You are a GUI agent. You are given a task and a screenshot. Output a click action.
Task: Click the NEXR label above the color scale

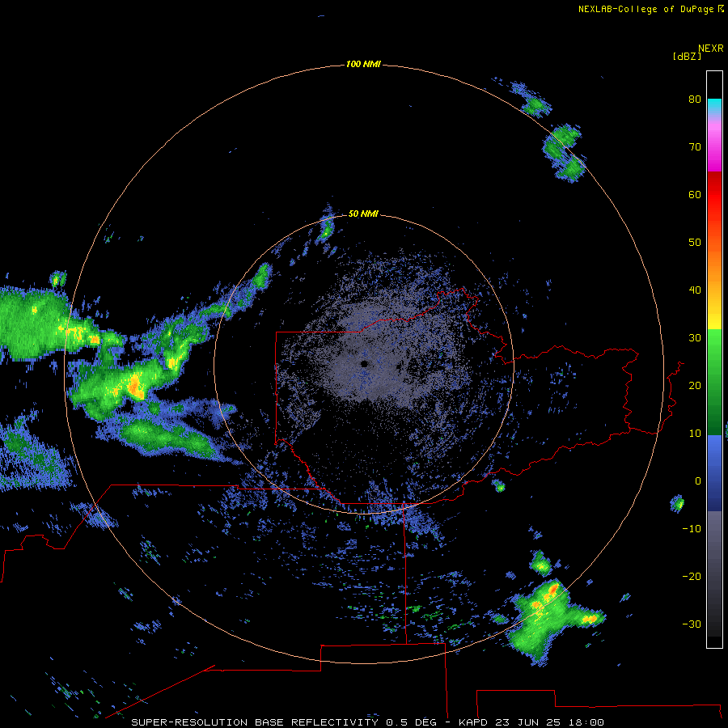(711, 49)
